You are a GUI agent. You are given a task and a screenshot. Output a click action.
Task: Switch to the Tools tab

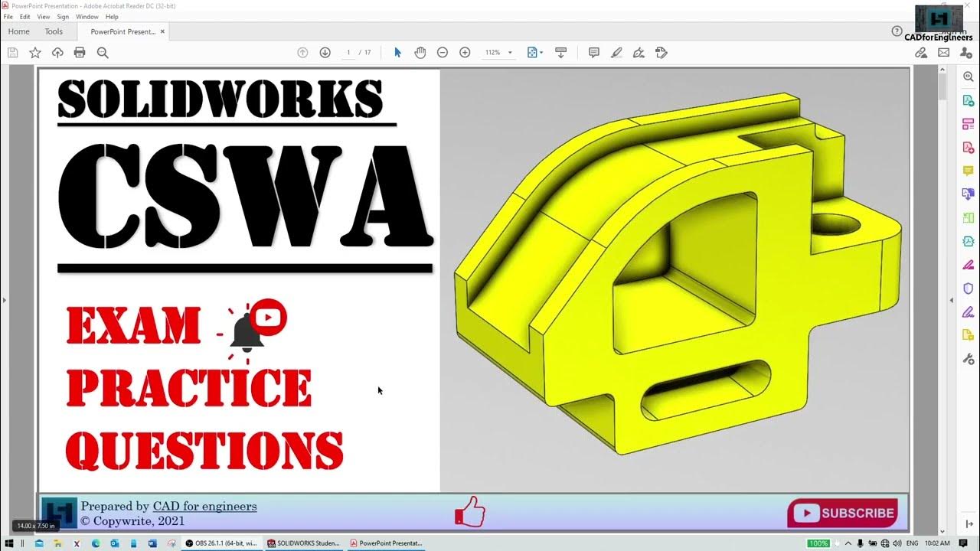pyautogui.click(x=54, y=31)
